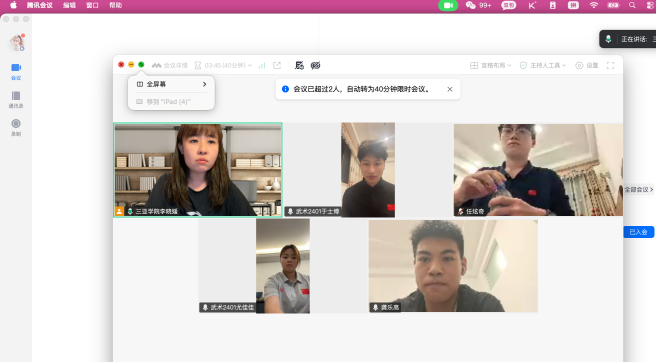Click the phone/ID card menu bar icon
Screen dimensions: 656x362
553,5
